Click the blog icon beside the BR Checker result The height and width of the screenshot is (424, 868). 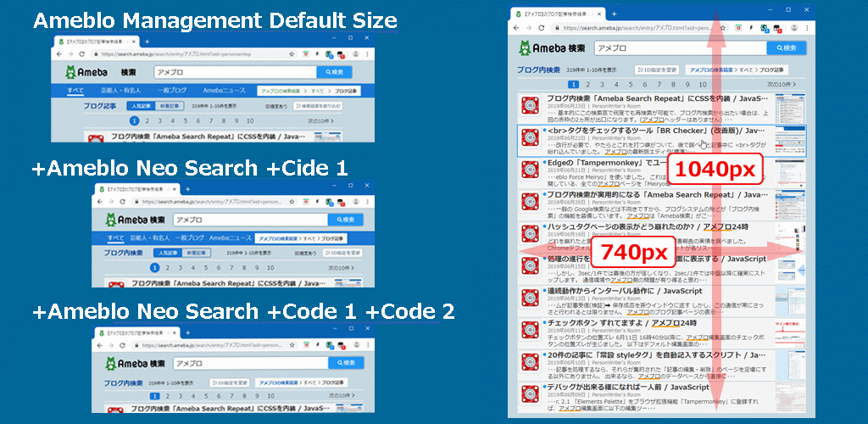tap(531, 137)
